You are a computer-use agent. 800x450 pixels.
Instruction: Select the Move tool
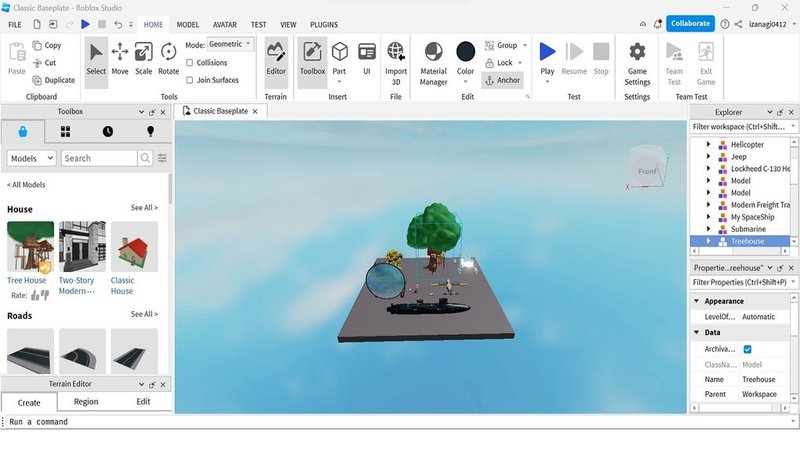[120, 59]
